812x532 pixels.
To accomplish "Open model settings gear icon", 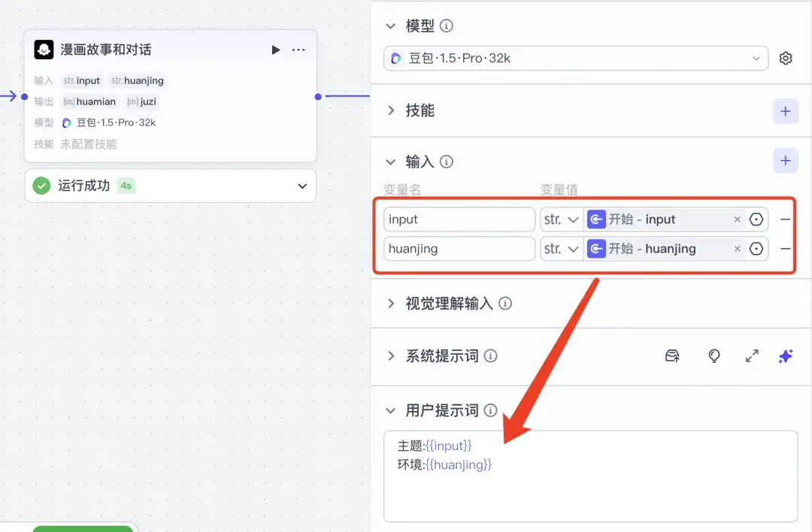I will tap(785, 58).
